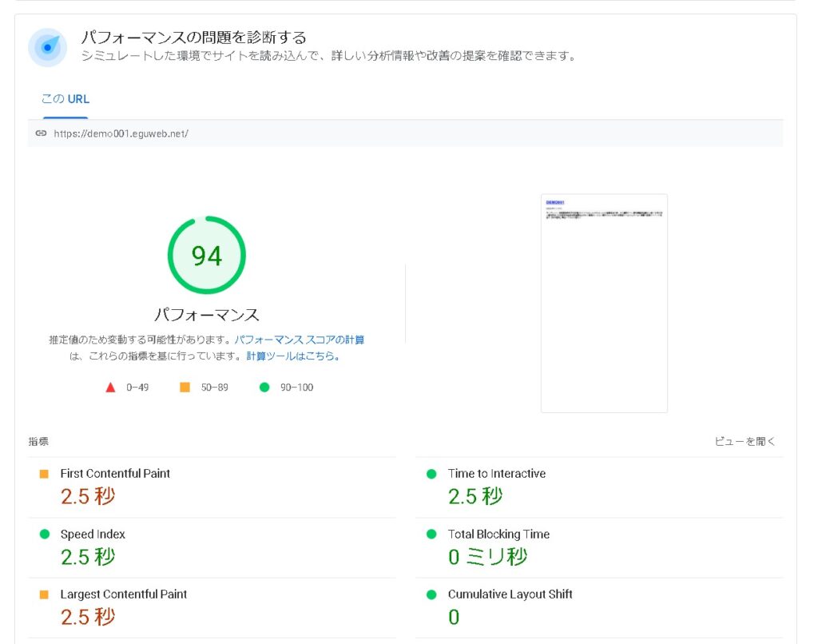Click green dot beside Time to Interactive
Viewport: 818px width, 644px height.
pyautogui.click(x=431, y=474)
